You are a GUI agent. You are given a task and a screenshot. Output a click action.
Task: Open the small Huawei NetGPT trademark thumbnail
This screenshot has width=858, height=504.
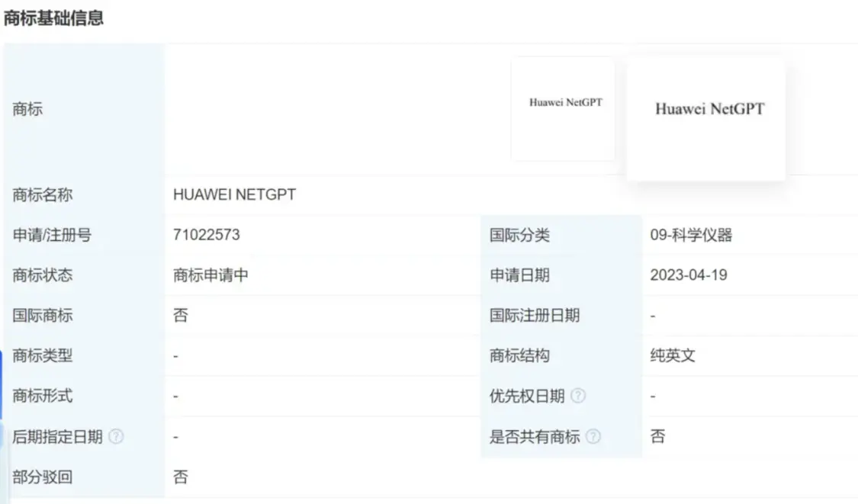[x=564, y=108]
